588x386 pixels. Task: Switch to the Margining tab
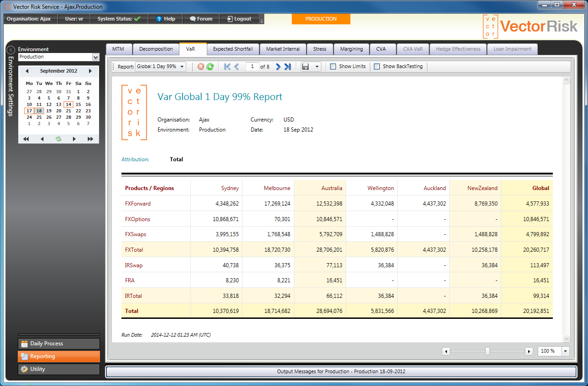click(x=352, y=49)
